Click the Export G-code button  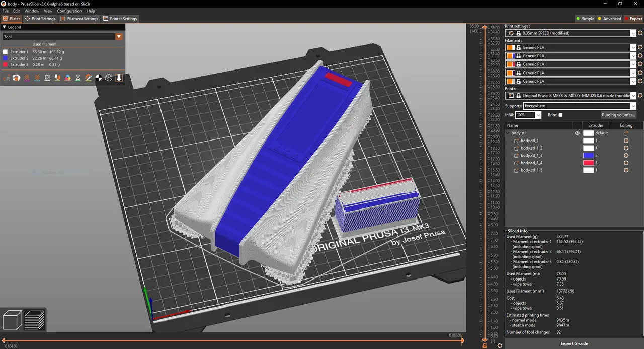click(574, 343)
